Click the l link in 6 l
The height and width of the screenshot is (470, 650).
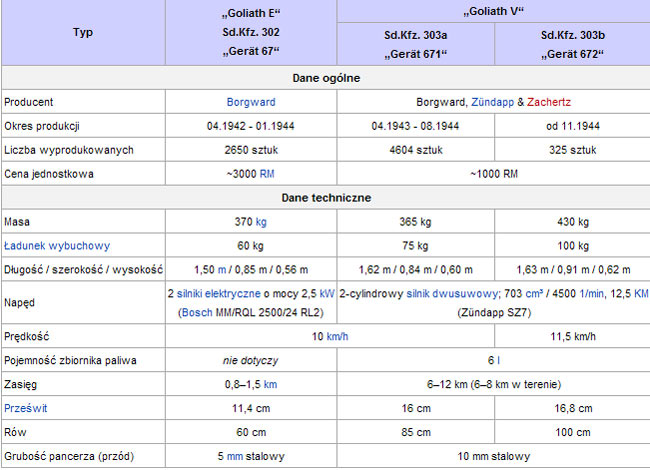(x=498, y=360)
